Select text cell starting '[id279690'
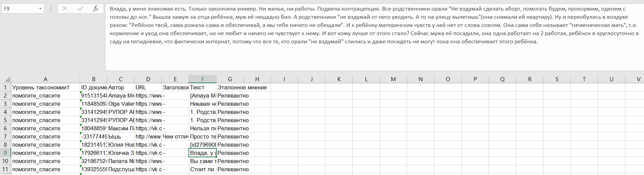Screen dimensions: 644x175 tap(203, 145)
